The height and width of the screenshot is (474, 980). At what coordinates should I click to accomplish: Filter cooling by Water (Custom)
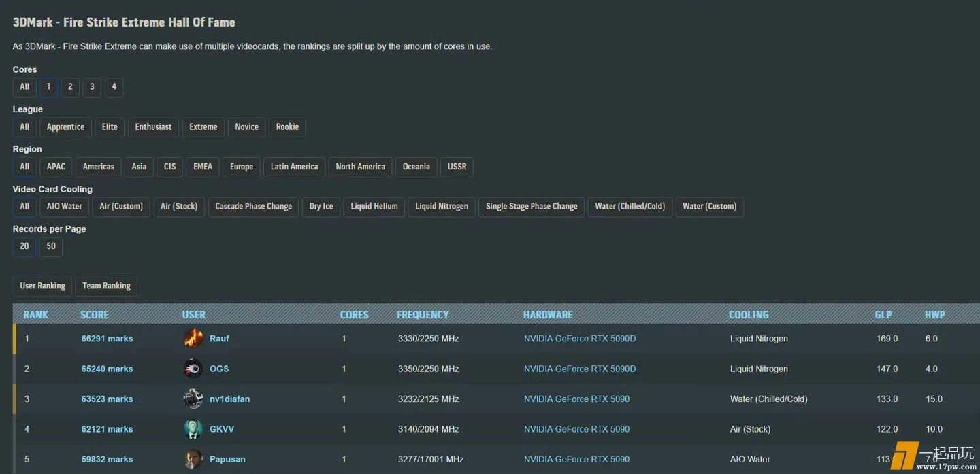(710, 207)
